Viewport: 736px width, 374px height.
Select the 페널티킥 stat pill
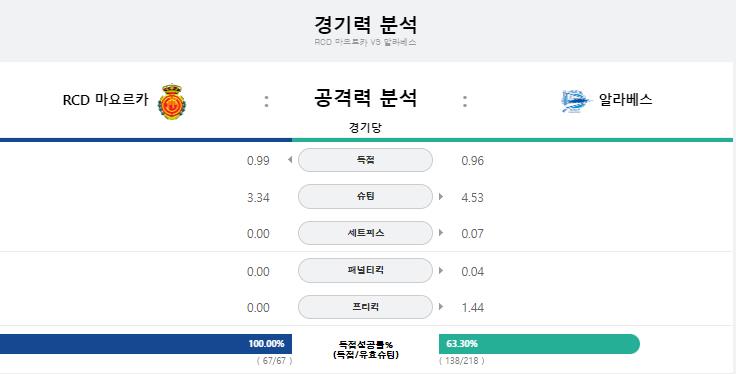coord(365,270)
